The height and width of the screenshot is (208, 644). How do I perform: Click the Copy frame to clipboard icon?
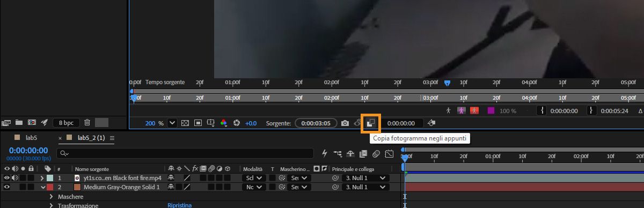click(371, 123)
